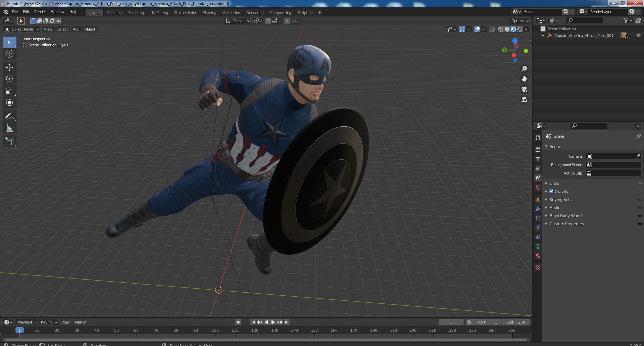Open the Keying dropdown in timeline
This screenshot has width=644, height=346.
click(x=49, y=322)
